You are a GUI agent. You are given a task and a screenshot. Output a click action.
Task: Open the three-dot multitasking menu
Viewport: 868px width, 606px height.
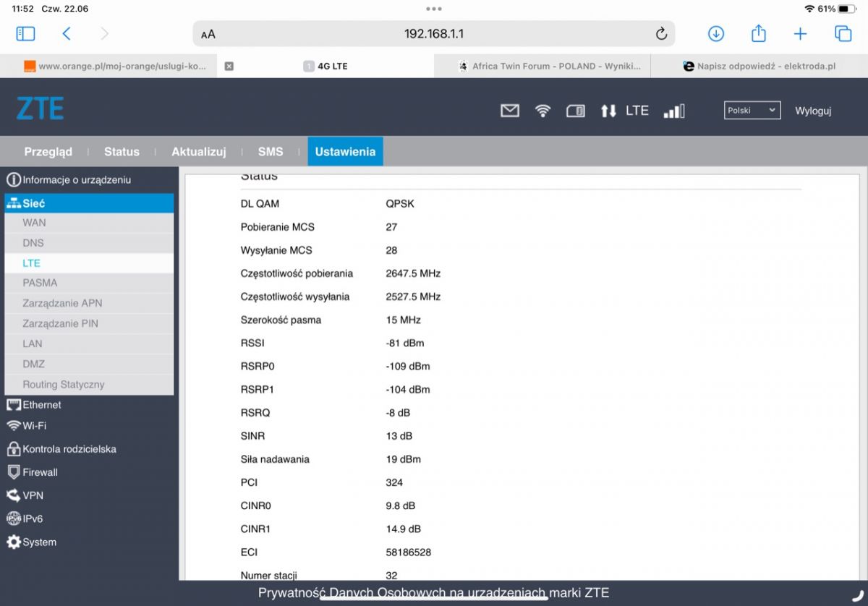434,9
